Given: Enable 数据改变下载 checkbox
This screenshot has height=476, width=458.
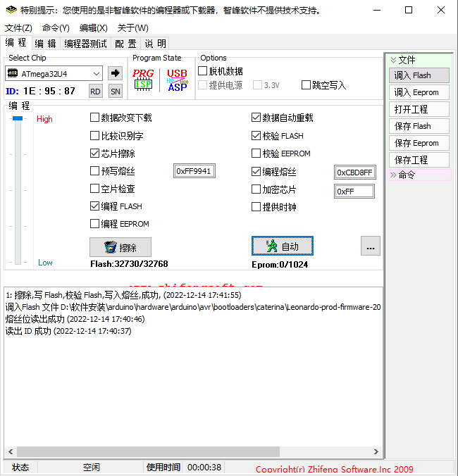Looking at the screenshot, I should click(x=94, y=118).
